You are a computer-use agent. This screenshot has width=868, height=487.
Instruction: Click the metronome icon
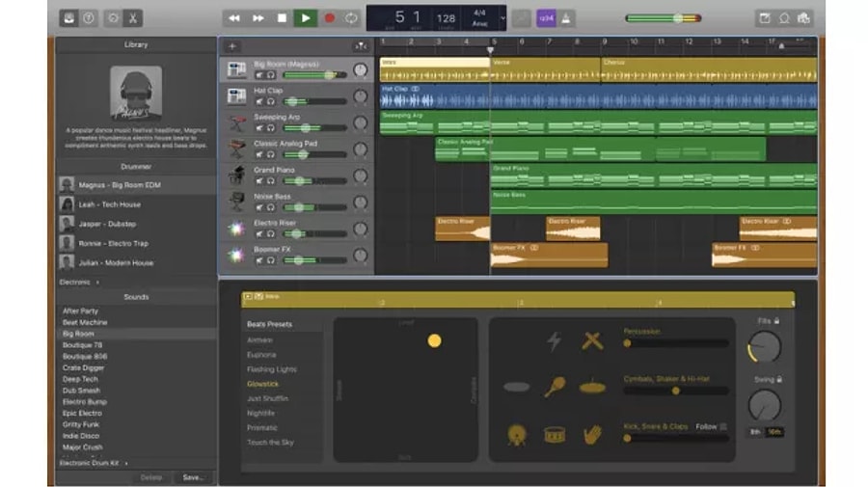pyautogui.click(x=568, y=17)
